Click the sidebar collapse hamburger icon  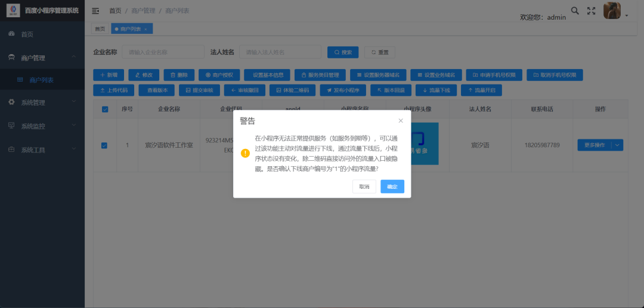point(95,11)
